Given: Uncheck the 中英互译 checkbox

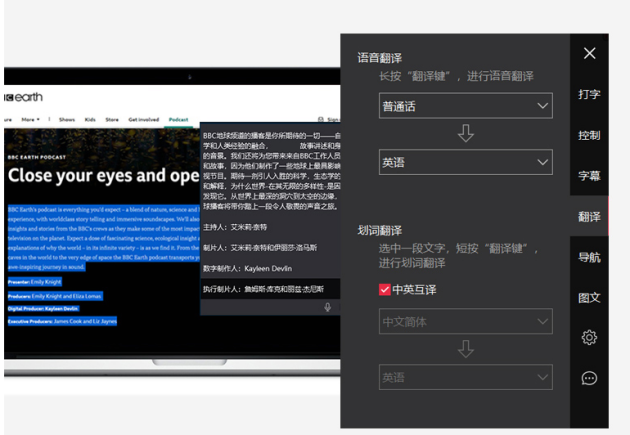Looking at the screenshot, I should click(385, 290).
